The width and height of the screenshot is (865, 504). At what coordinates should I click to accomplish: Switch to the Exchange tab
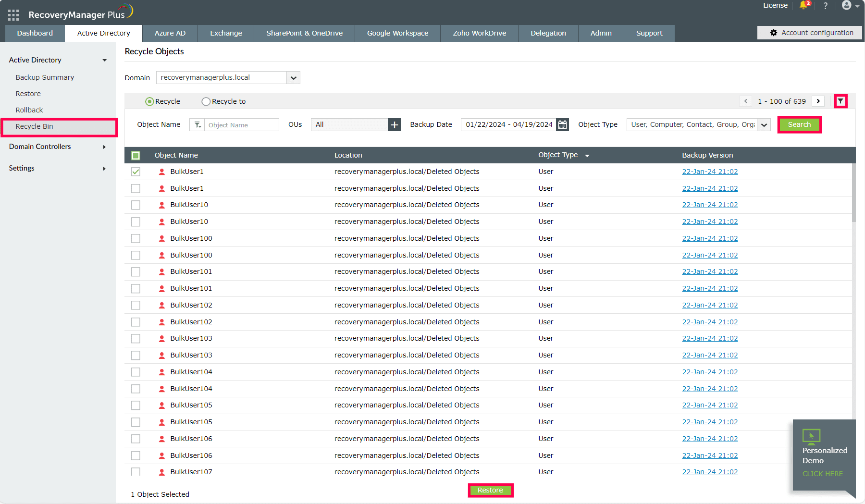pos(226,33)
